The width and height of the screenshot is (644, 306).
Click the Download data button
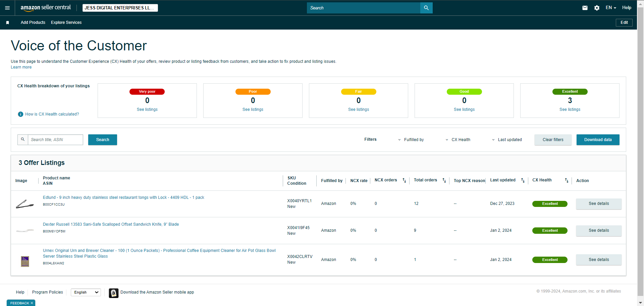pos(598,140)
